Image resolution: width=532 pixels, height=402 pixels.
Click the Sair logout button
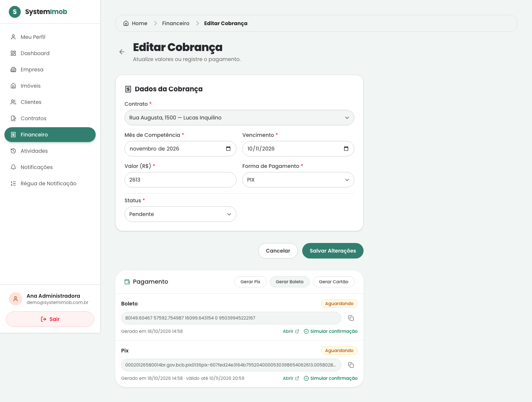50,319
